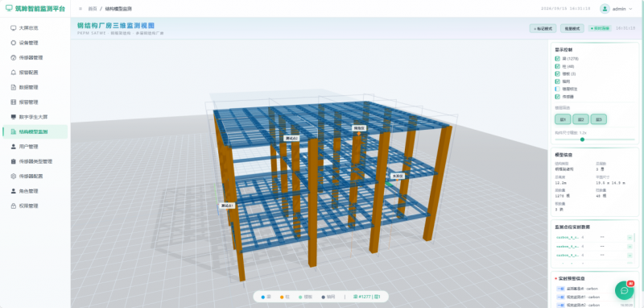Open 数据管理 menu item

click(35, 87)
